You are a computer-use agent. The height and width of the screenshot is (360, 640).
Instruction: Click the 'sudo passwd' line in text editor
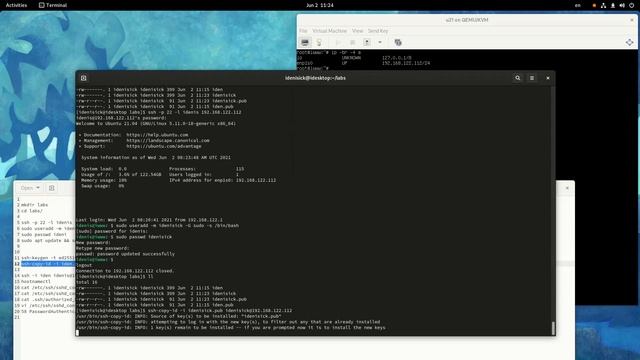point(44,235)
